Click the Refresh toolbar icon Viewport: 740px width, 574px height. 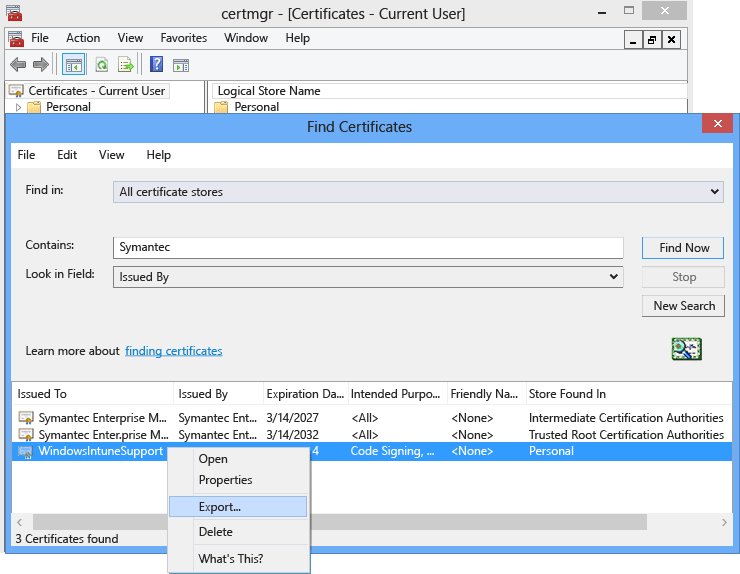click(x=101, y=64)
